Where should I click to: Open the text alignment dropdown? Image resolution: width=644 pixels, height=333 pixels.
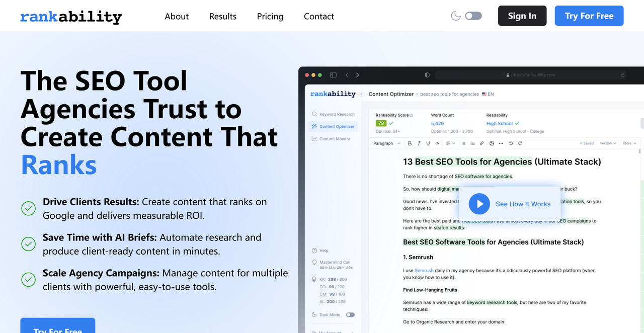click(x=450, y=143)
